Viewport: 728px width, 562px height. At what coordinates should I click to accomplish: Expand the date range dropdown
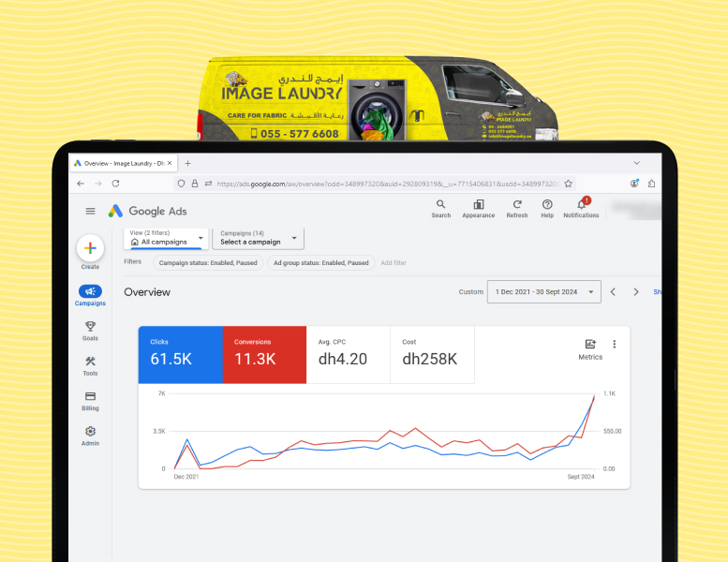[543, 292]
